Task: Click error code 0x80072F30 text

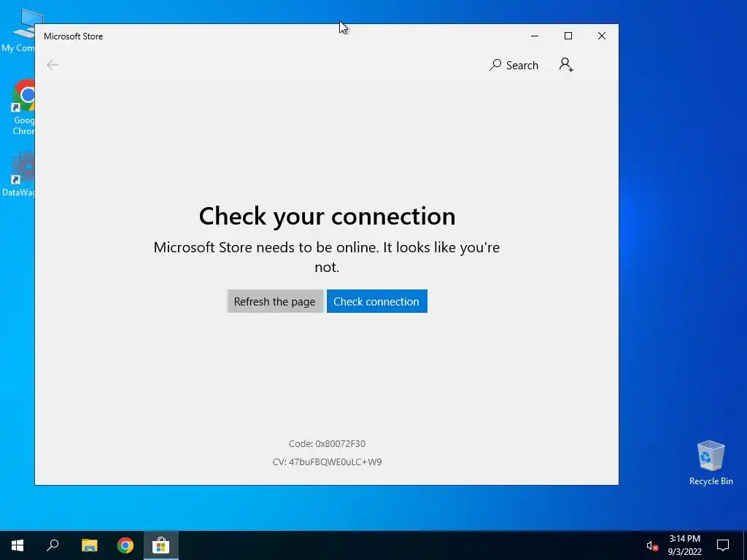Action: [327, 444]
